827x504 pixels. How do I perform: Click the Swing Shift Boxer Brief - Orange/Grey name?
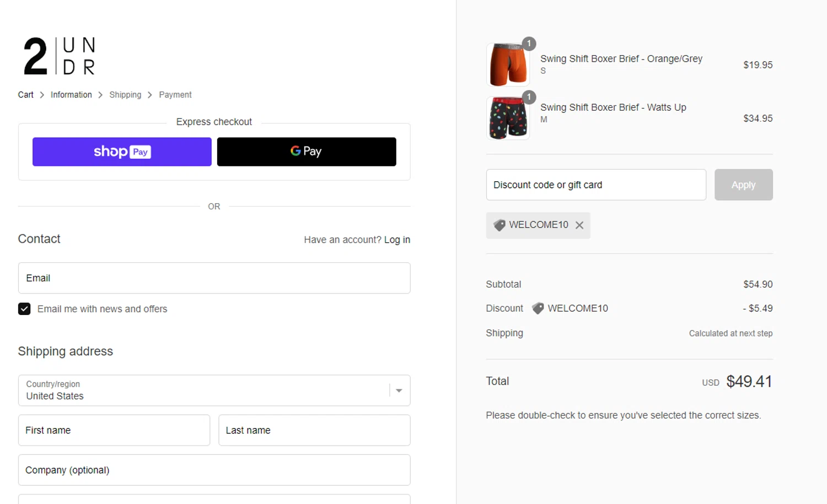pos(621,58)
